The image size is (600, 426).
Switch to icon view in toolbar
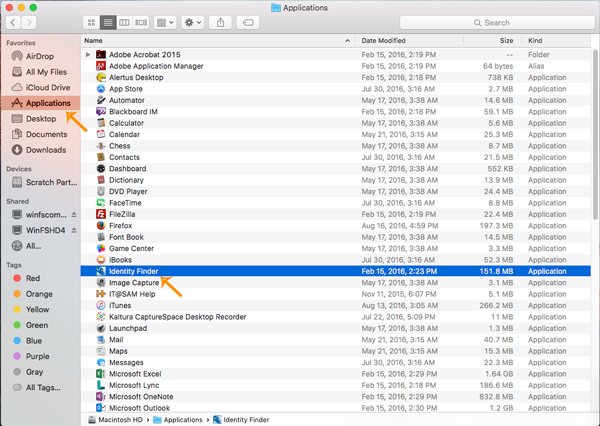coord(92,21)
